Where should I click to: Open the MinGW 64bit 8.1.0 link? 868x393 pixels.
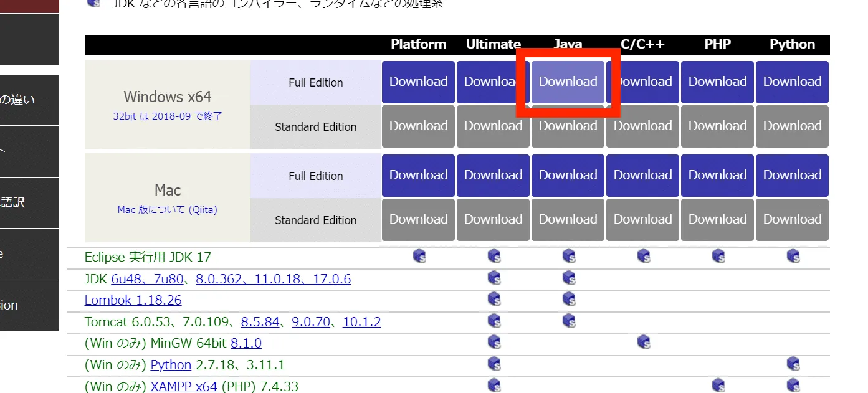click(x=246, y=343)
